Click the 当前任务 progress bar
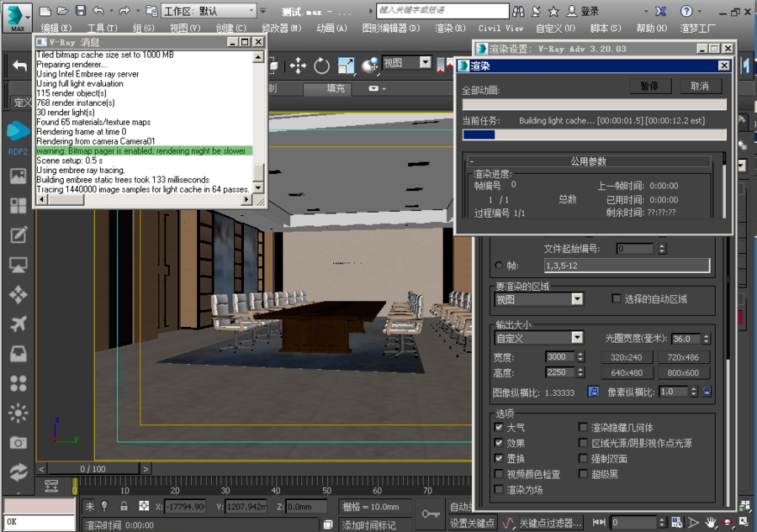The image size is (757, 532). click(x=595, y=134)
